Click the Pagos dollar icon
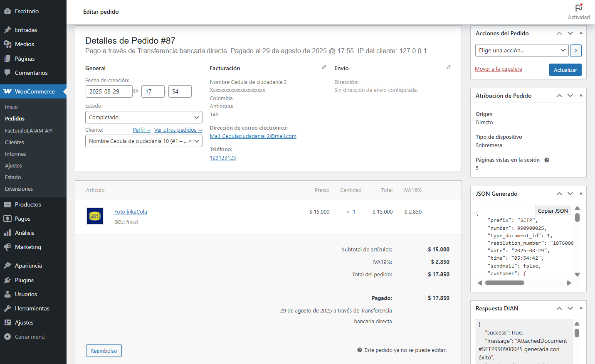 (x=7, y=219)
